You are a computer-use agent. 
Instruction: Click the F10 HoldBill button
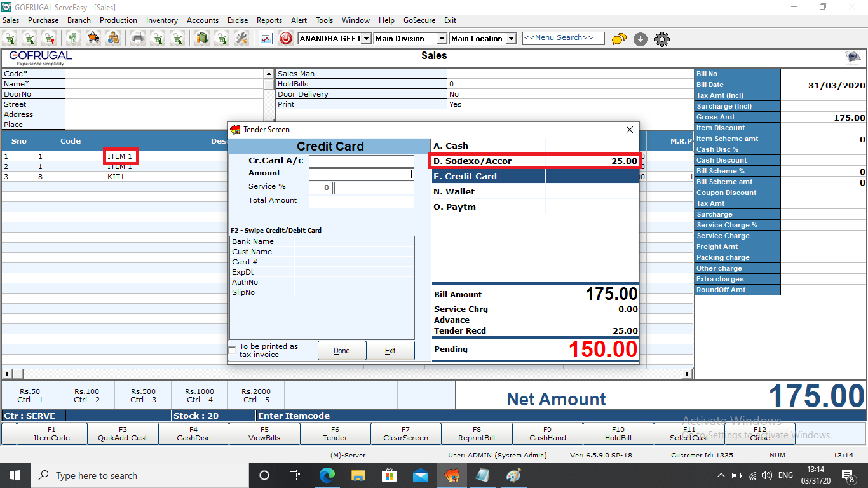[618, 433]
